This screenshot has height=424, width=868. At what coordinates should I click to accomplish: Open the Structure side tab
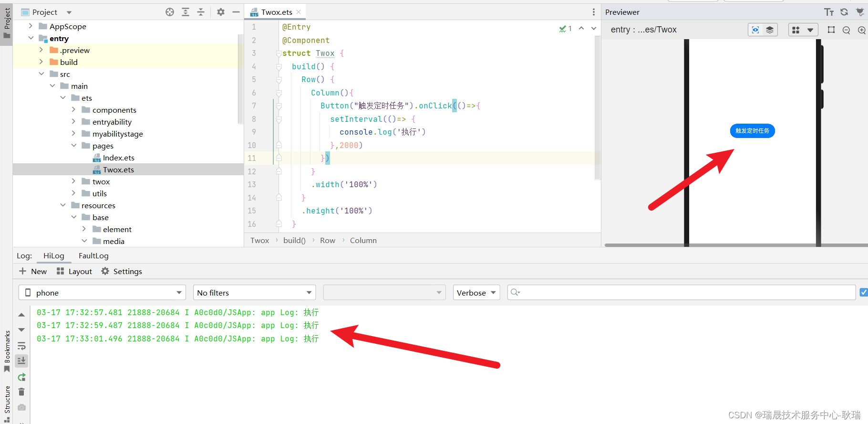pos(7,403)
